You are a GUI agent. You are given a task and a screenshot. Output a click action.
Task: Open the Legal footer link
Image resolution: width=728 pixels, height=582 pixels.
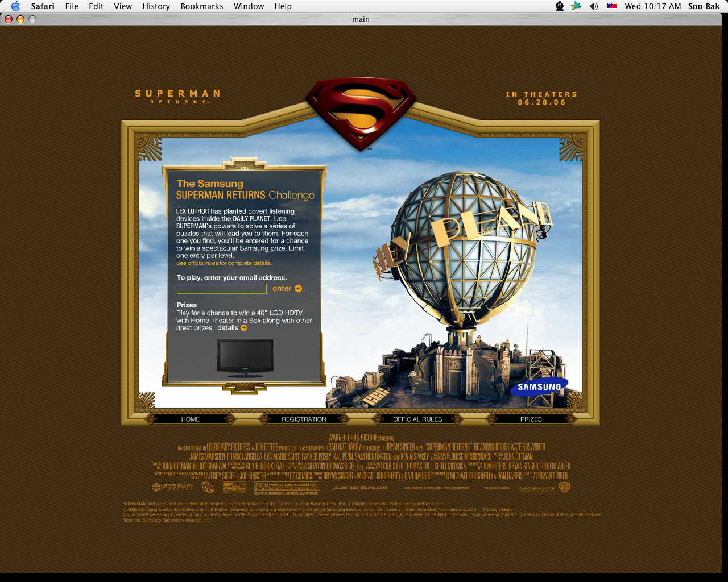point(507,509)
